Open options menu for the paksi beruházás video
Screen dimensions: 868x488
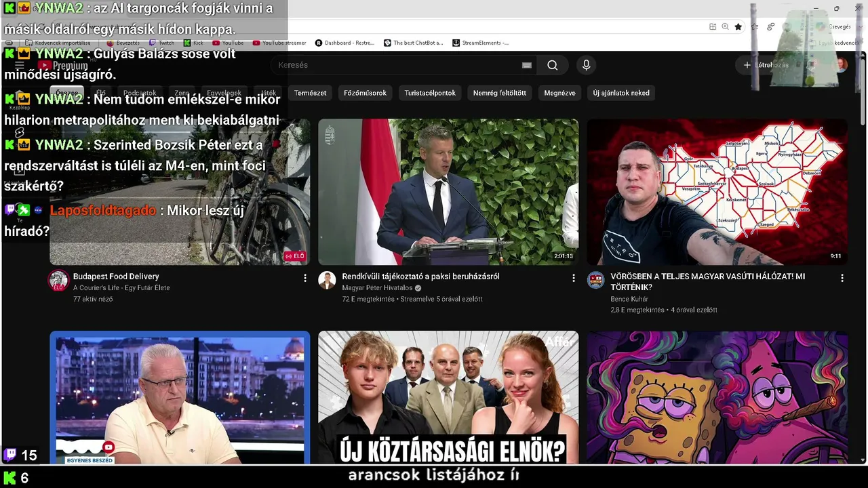tap(574, 278)
